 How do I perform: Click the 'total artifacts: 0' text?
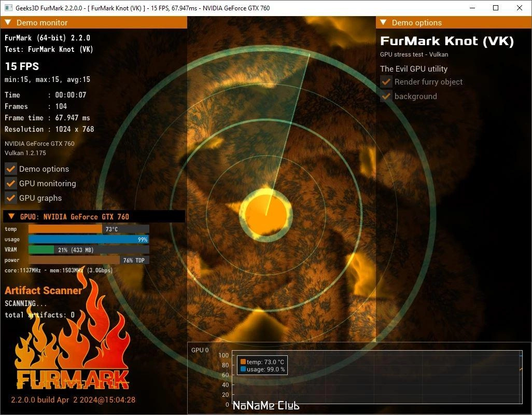(x=39, y=315)
